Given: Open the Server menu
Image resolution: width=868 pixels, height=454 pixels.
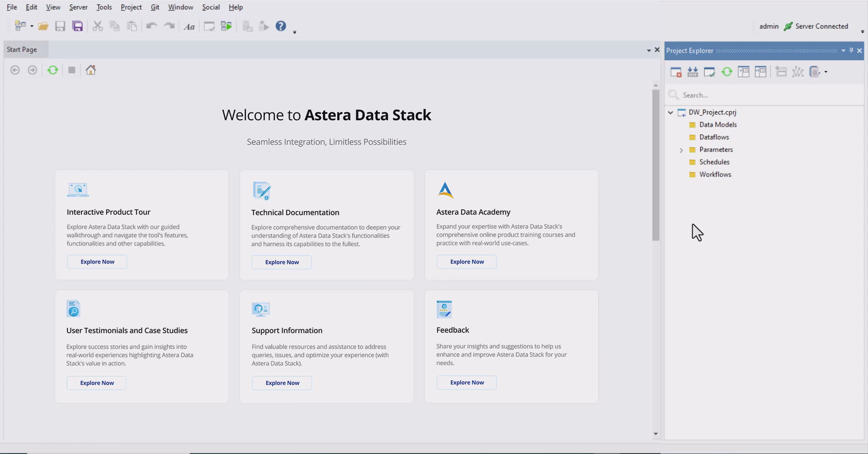Looking at the screenshot, I should click(78, 7).
